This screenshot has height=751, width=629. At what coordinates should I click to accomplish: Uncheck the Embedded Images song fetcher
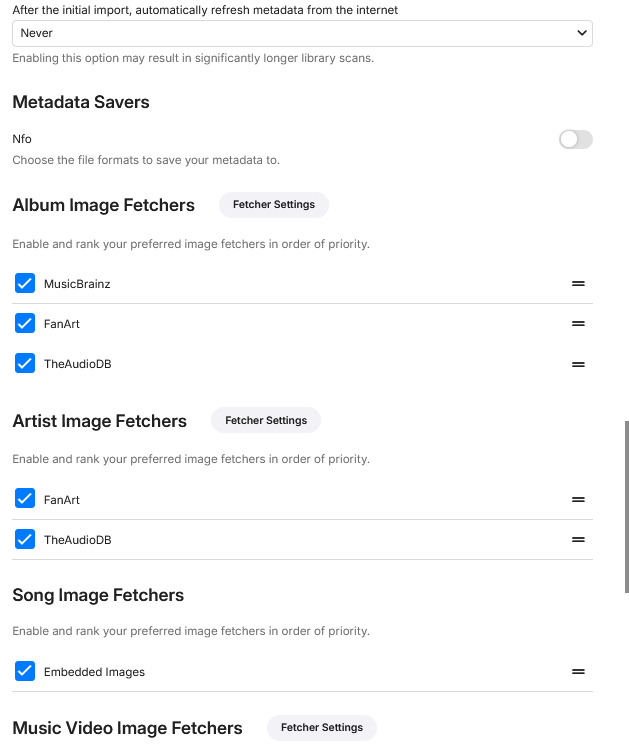(25, 672)
